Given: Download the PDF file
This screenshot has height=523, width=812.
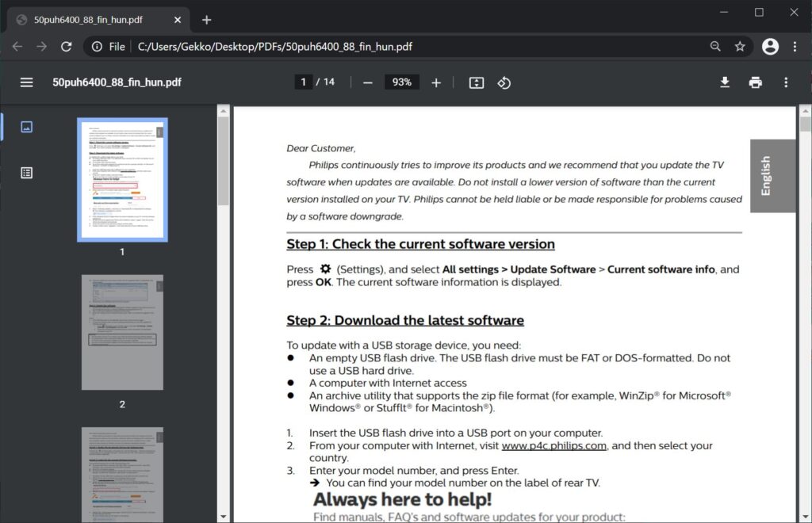Looking at the screenshot, I should pyautogui.click(x=725, y=82).
